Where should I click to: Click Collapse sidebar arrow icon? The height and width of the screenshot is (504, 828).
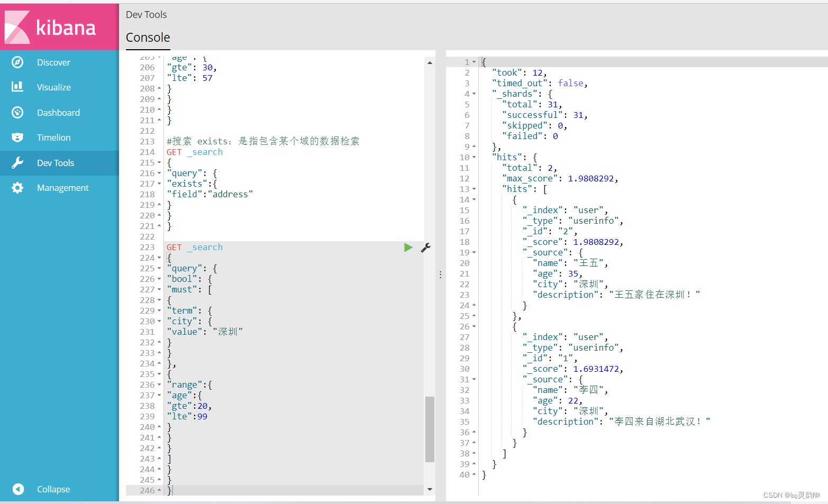tap(18, 489)
